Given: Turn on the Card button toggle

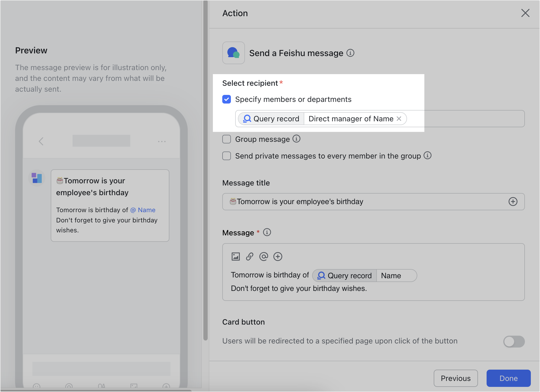Looking at the screenshot, I should (x=514, y=341).
